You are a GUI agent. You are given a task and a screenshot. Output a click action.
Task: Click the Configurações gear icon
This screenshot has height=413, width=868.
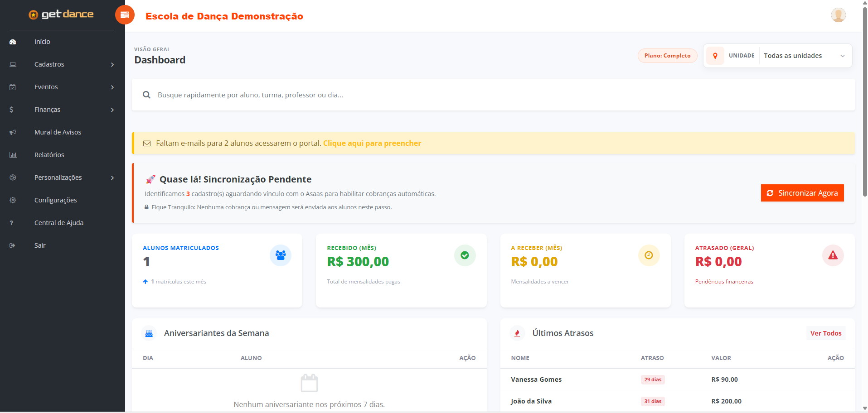[x=13, y=200]
